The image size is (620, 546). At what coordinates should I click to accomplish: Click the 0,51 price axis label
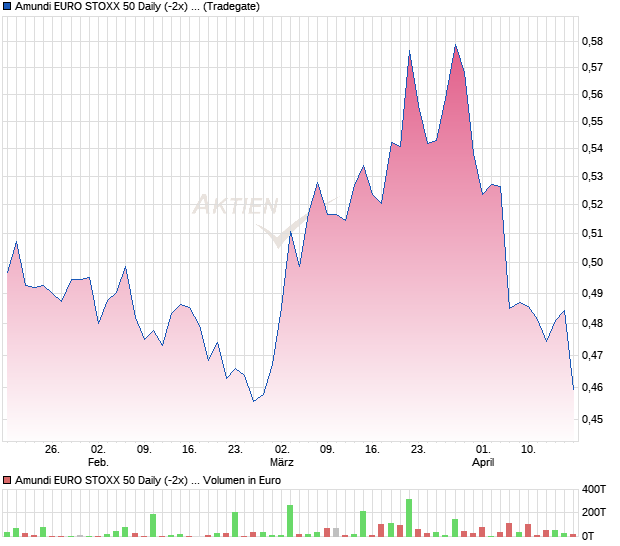click(592, 233)
